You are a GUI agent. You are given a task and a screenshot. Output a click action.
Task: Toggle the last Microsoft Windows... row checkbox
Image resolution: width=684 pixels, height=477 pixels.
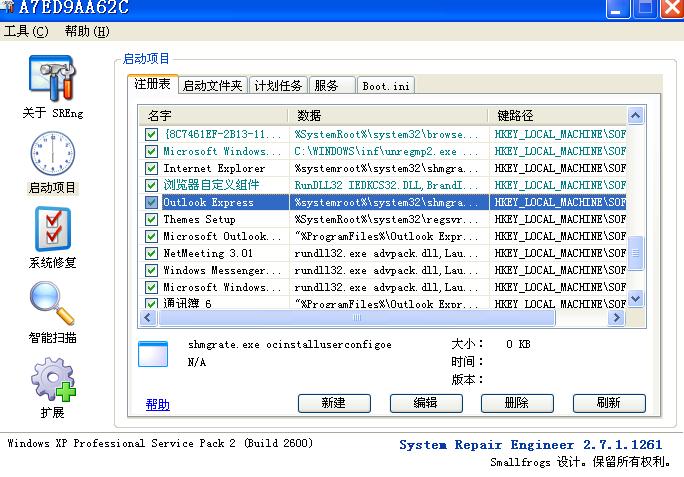point(151,287)
